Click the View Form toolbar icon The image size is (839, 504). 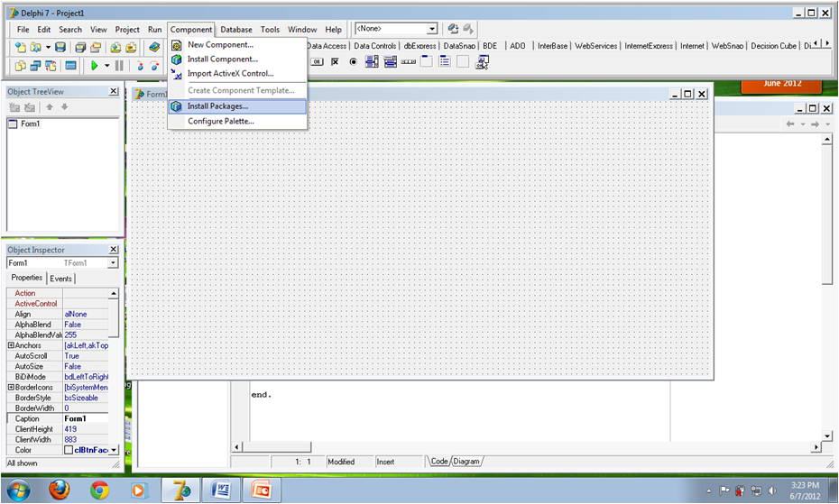(x=35, y=65)
